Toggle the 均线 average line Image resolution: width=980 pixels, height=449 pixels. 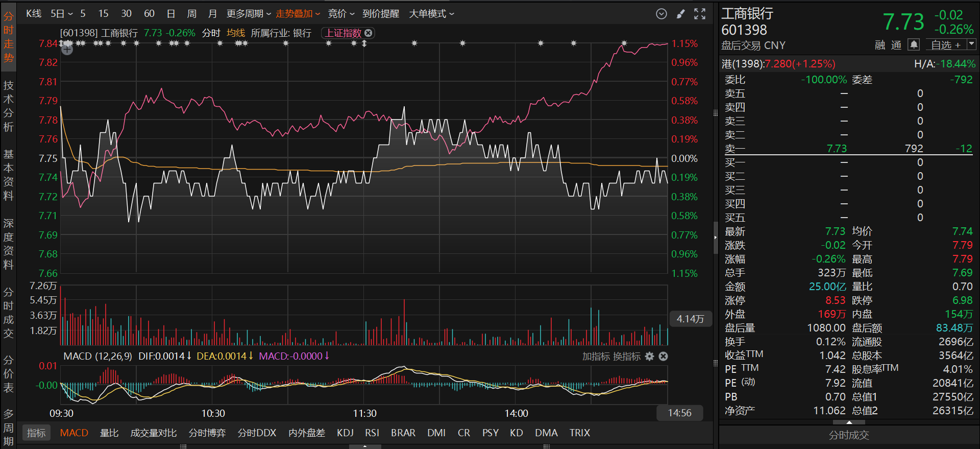click(236, 33)
